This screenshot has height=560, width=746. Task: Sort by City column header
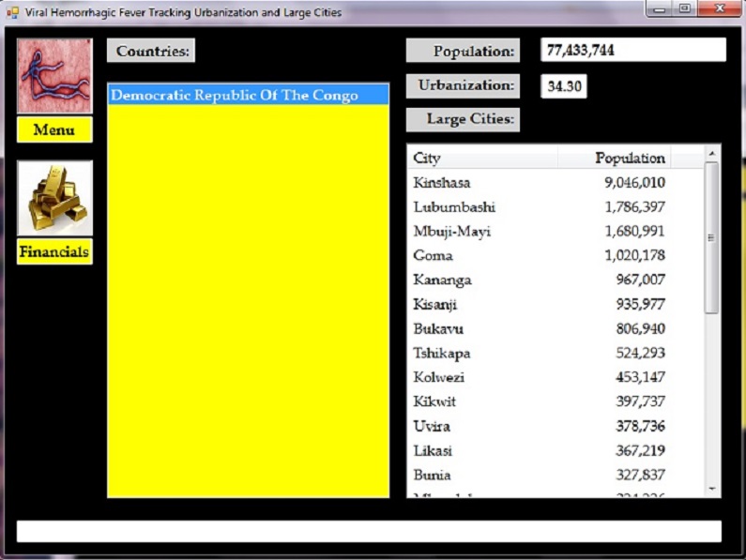tap(482, 158)
